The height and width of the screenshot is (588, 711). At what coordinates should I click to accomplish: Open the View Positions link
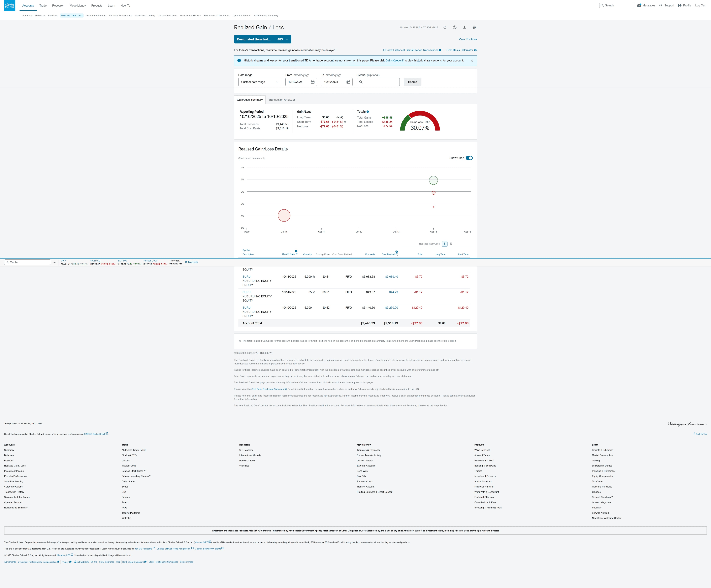468,39
